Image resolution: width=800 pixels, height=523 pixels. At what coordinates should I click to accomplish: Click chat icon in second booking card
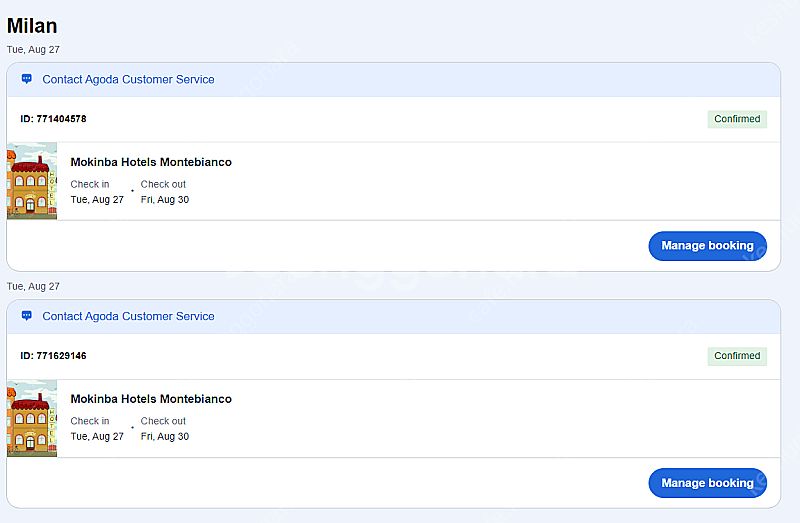(x=27, y=316)
